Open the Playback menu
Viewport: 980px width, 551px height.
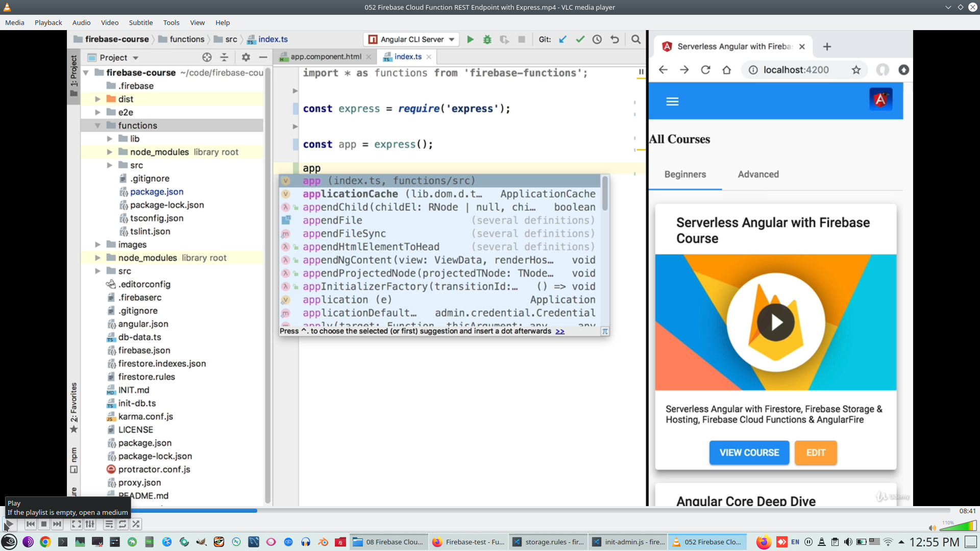pyautogui.click(x=48, y=22)
